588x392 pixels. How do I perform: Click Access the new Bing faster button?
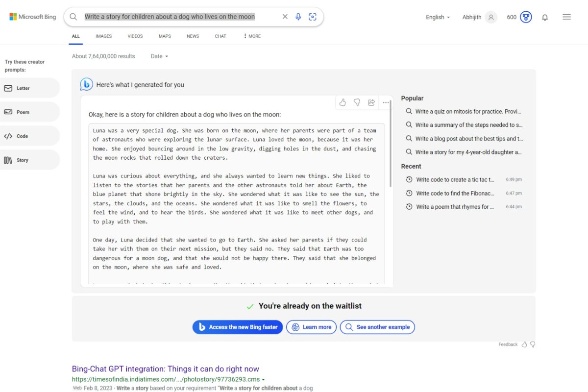[238, 327]
